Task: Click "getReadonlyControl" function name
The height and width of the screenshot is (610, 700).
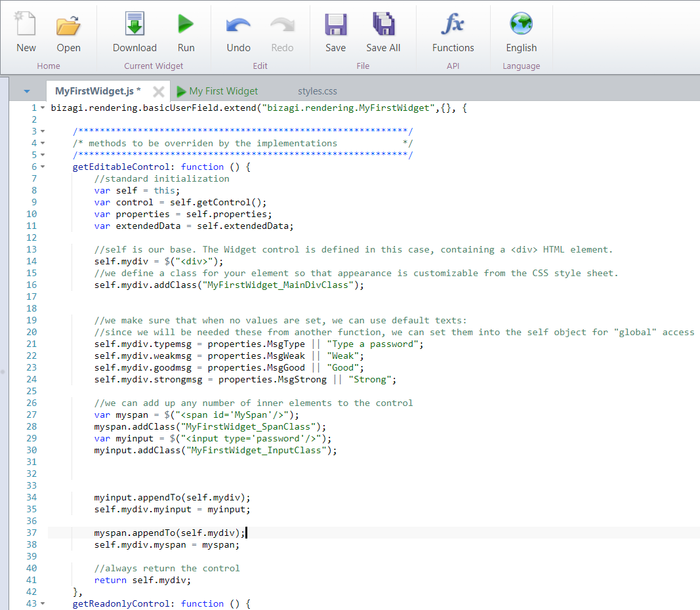Action: pyautogui.click(x=121, y=603)
